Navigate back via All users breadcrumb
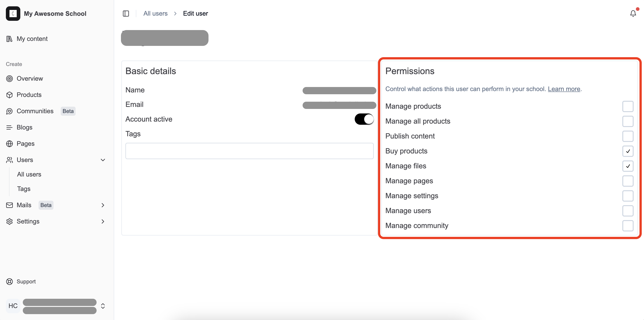This screenshot has width=644, height=320. pos(155,13)
